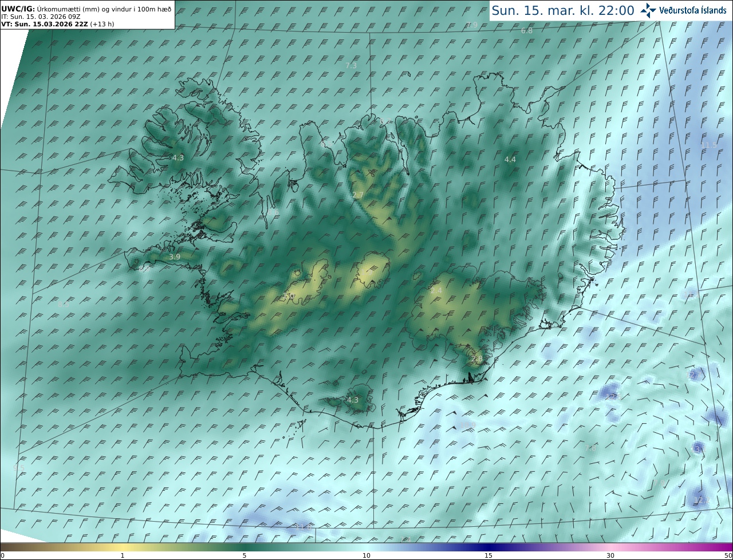The width and height of the screenshot is (733, 560).
Task: Click the scale label 10
Action: [x=366, y=555]
